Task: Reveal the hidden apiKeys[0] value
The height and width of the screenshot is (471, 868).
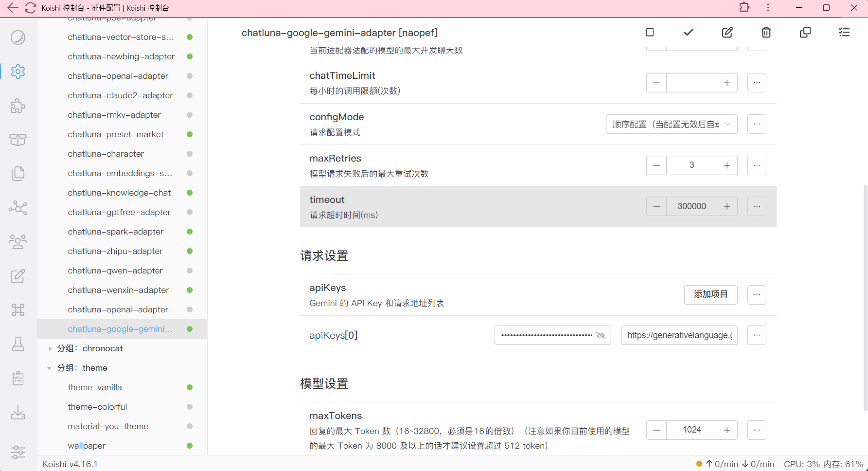Action: tap(601, 335)
